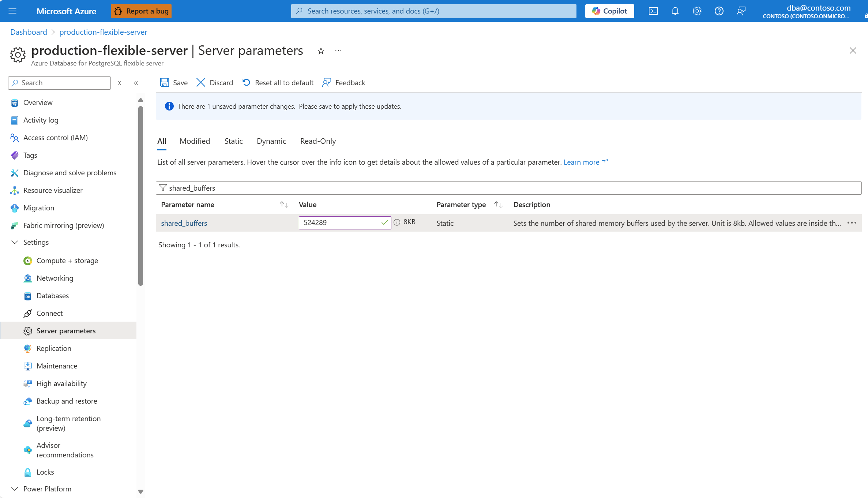Open the Cloud Shell terminal icon

(x=653, y=11)
